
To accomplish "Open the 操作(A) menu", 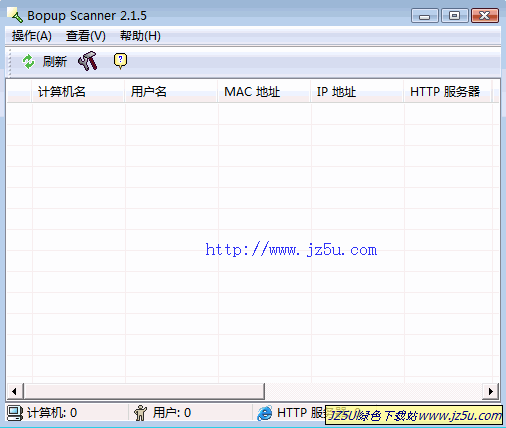I will click(x=32, y=36).
